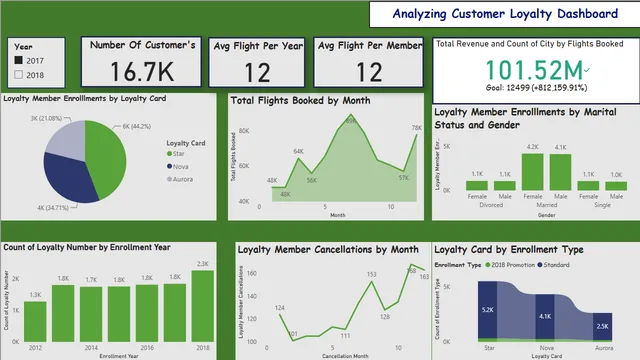This screenshot has height=360, width=640.
Task: Click the 124 cancellations data label
Action: [x=280, y=308]
